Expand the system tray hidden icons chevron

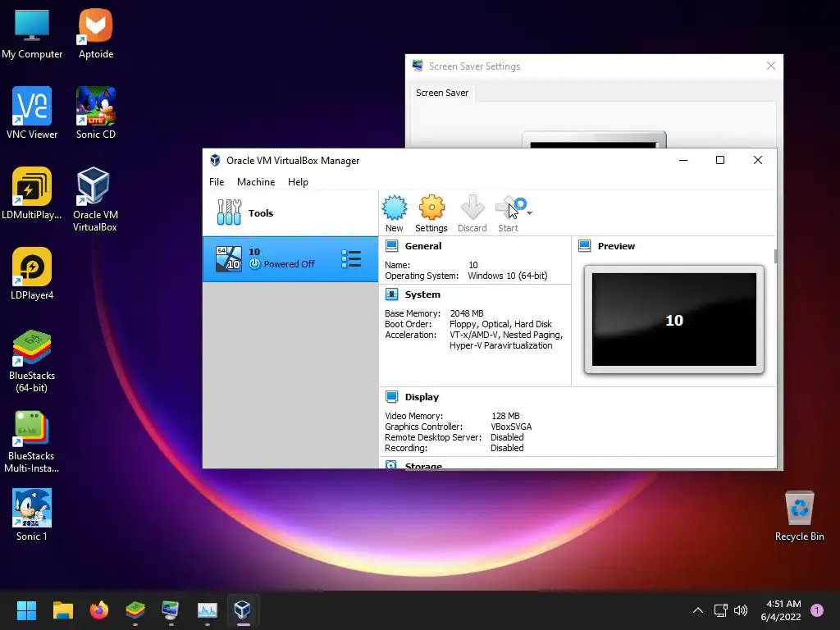coord(697,609)
